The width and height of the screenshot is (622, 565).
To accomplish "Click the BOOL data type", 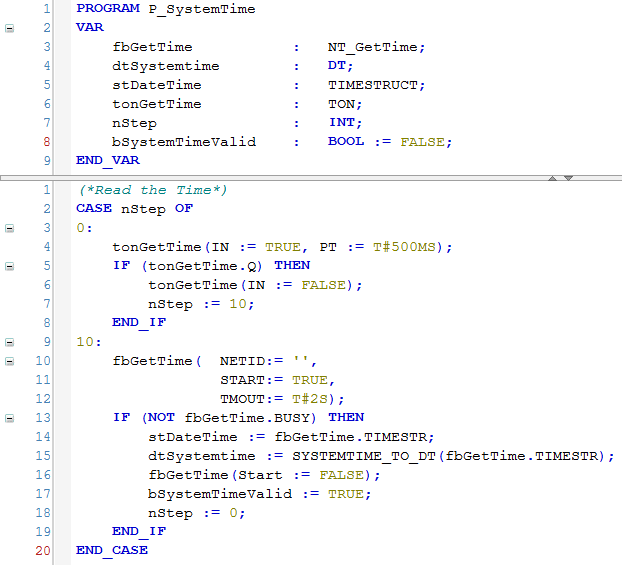I will coord(346,142).
